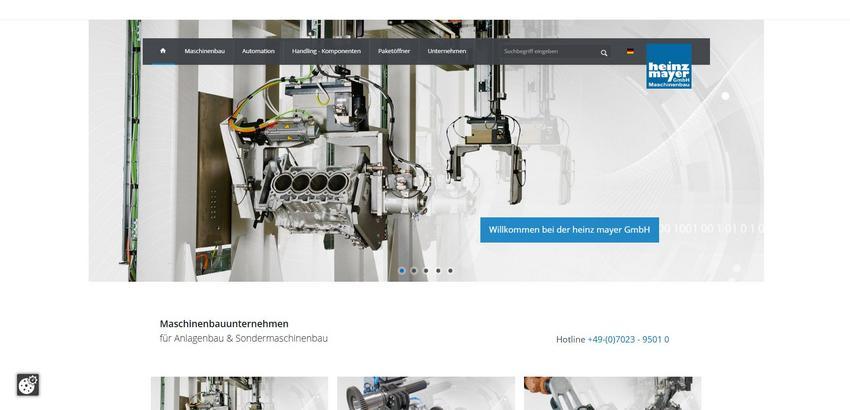Screen dimensions: 850x410
Task: Call hotline +49-(0)7023 - 9501 0
Action: pyautogui.click(x=628, y=339)
